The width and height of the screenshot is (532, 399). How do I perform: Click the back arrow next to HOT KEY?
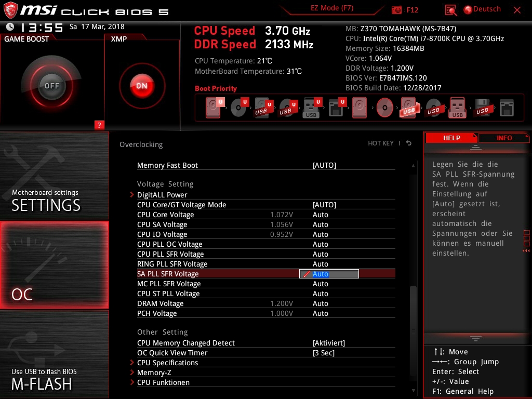[409, 143]
